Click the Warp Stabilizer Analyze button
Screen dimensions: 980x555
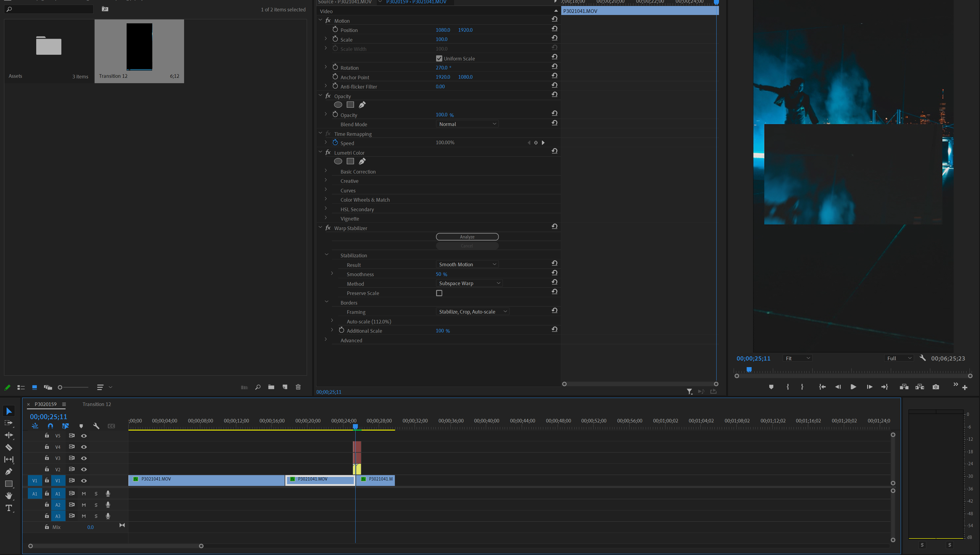[x=467, y=237]
